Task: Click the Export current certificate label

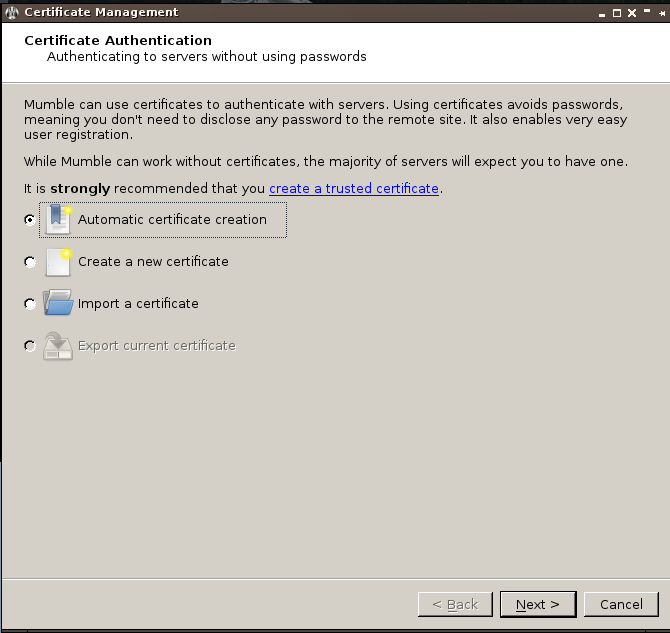Action: (156, 345)
